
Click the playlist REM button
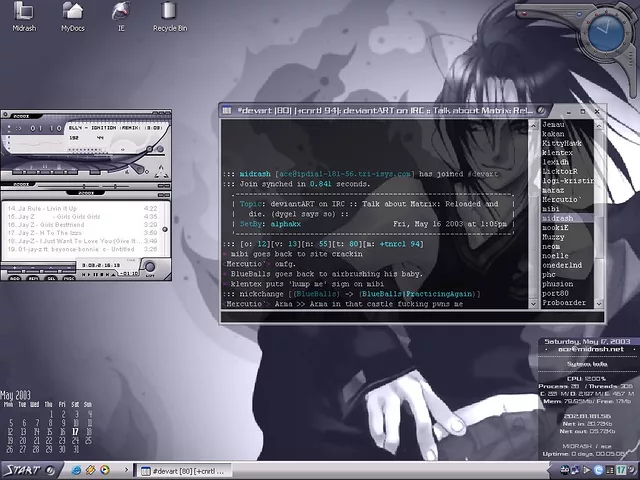click(x=33, y=278)
